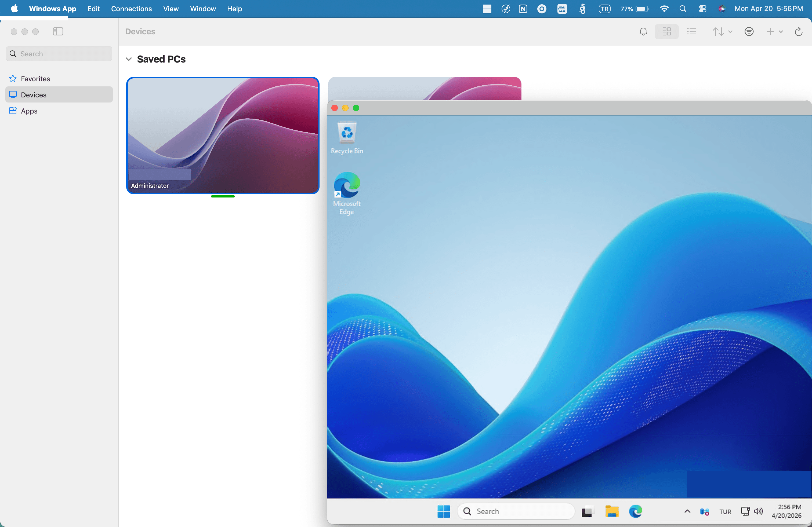This screenshot has height=527, width=812.
Task: Open network icon in Windows tray
Action: click(745, 511)
